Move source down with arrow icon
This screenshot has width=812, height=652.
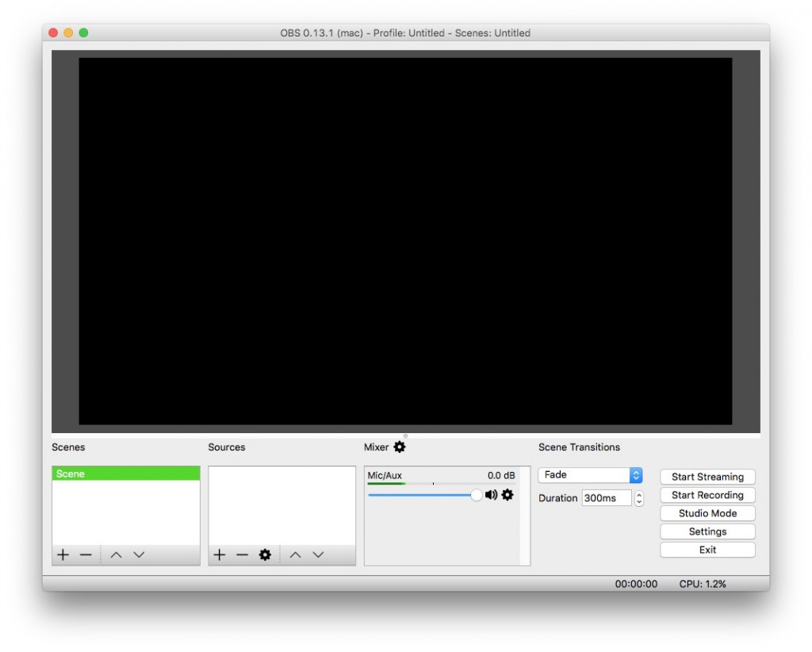tap(318, 555)
